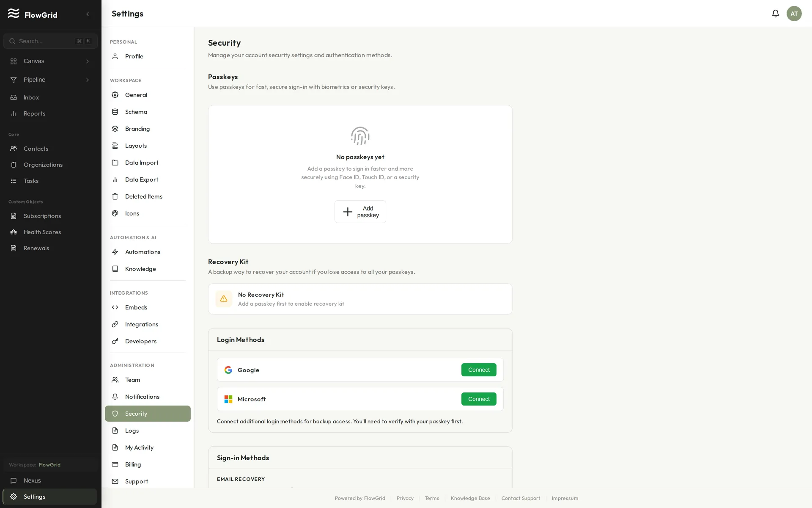Click the Developers key icon
Image resolution: width=812 pixels, height=508 pixels.
[x=115, y=341]
